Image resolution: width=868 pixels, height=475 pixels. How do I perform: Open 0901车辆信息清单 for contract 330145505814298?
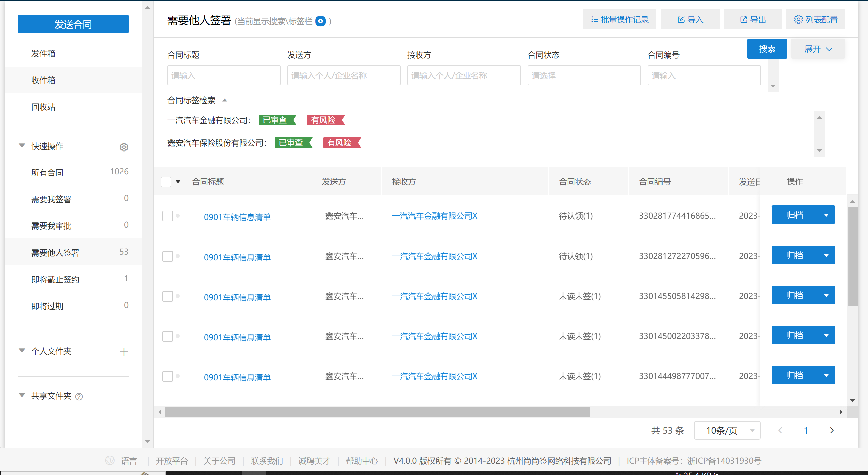pyautogui.click(x=237, y=297)
